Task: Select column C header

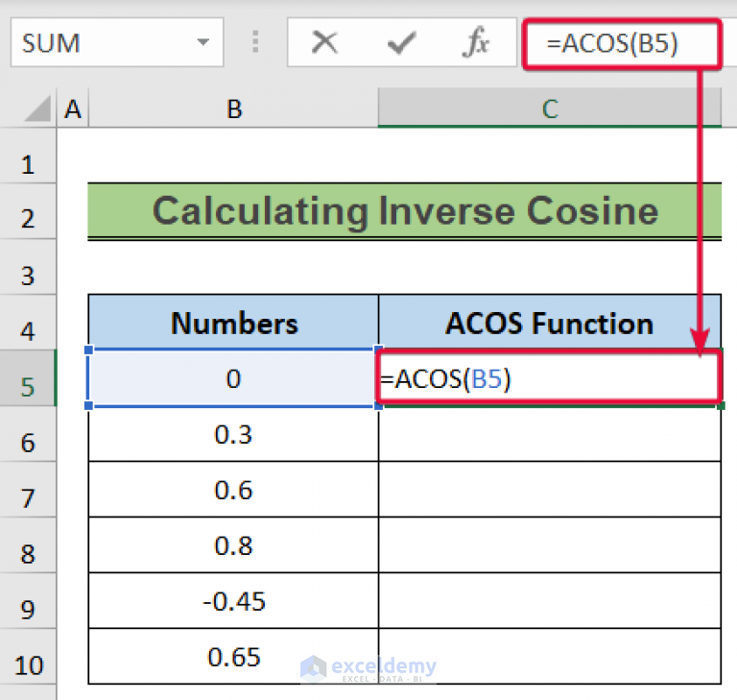Action: click(550, 109)
